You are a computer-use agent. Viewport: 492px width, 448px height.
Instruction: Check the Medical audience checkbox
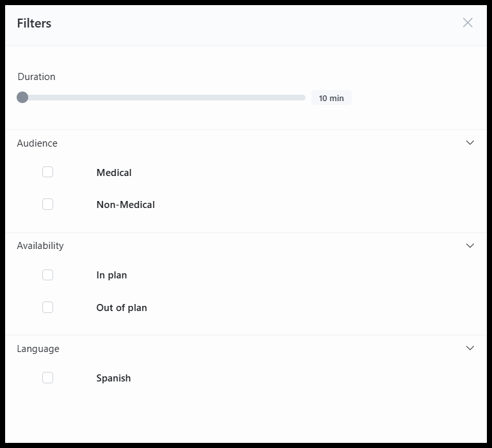47,172
